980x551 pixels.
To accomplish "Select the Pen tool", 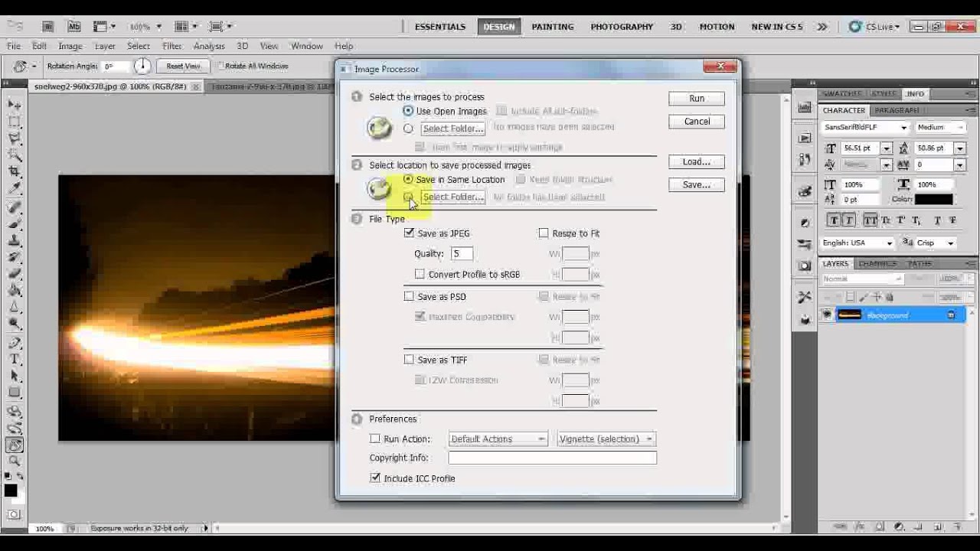I will coord(14,342).
